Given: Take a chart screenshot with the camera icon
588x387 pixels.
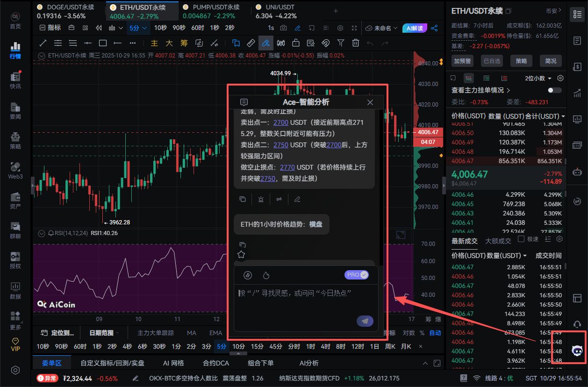Looking at the screenshot, I should tap(284, 28).
